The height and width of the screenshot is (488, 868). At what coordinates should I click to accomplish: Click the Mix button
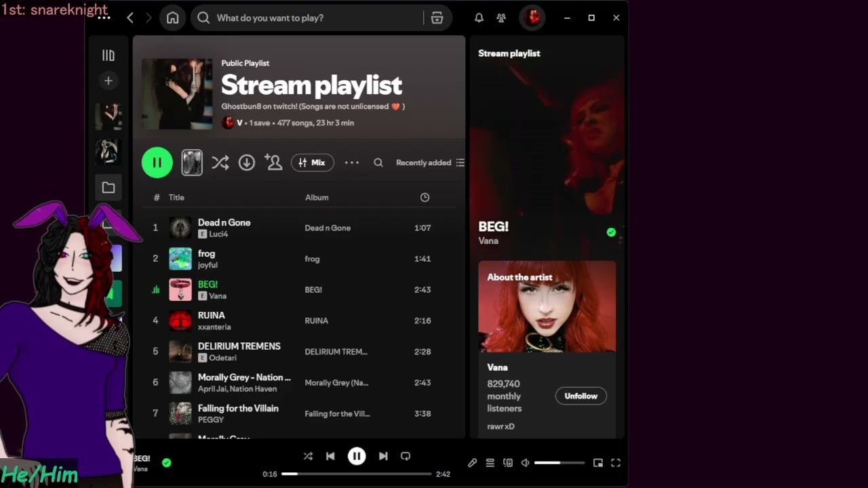pos(313,163)
